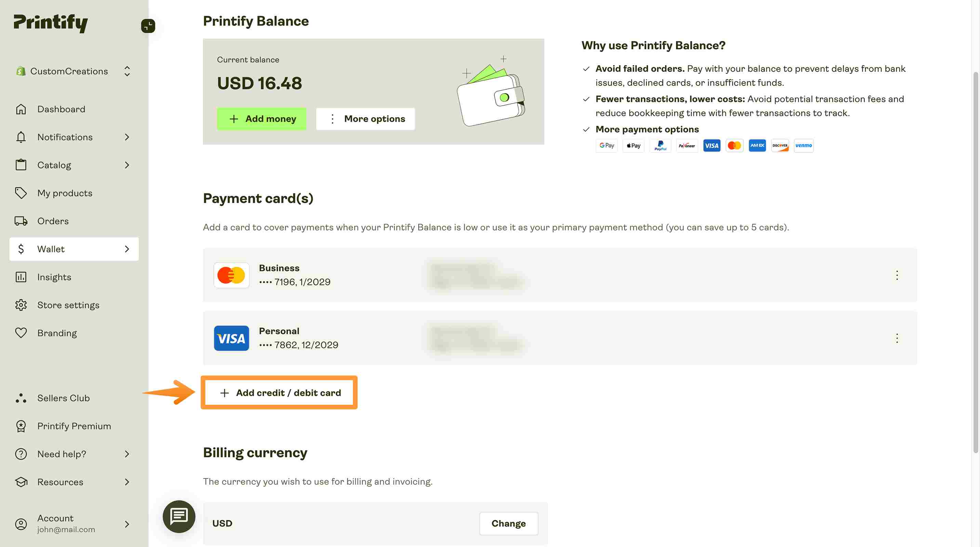980x547 pixels.
Task: Click the Dashboard home icon
Action: (x=21, y=109)
